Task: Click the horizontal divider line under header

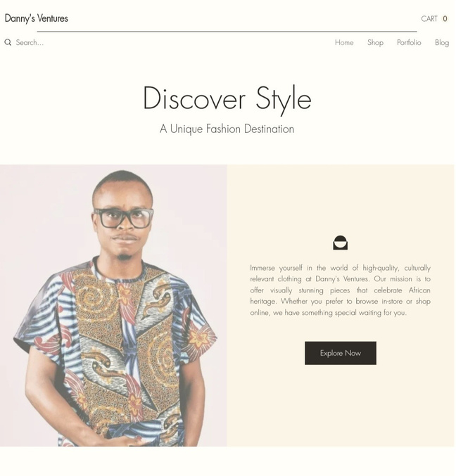Action: point(227,31)
